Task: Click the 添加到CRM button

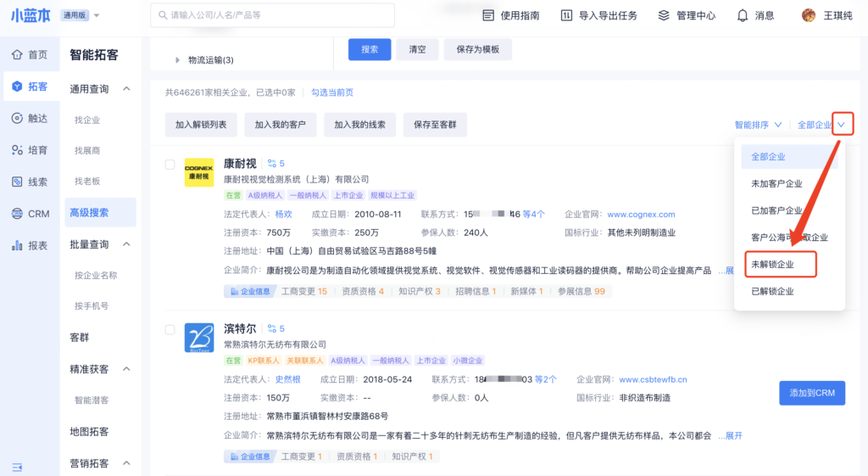Action: [811, 393]
